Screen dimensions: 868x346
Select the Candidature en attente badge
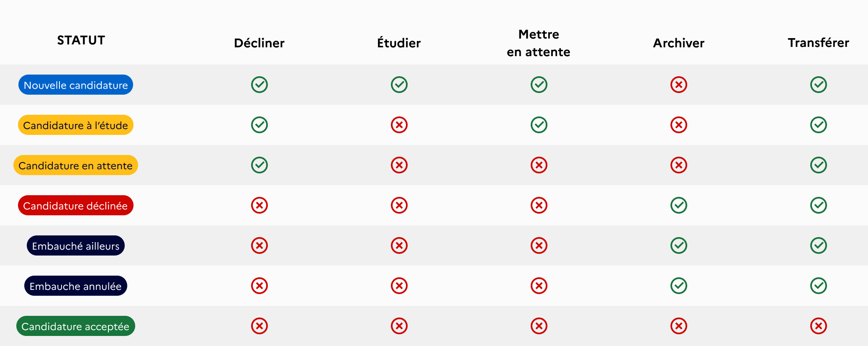point(76,165)
